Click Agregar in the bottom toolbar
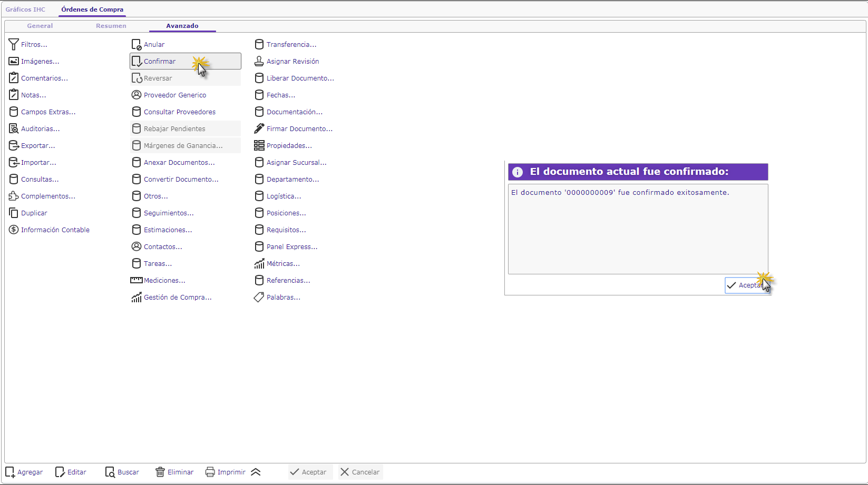The width and height of the screenshot is (868, 485). click(x=24, y=472)
